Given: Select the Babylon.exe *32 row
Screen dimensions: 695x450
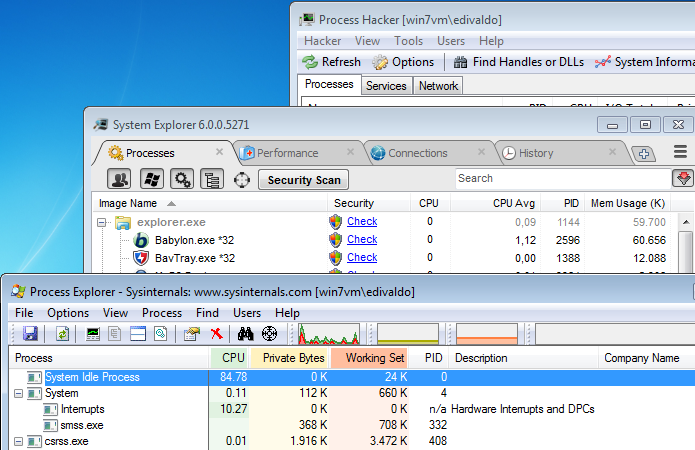Looking at the screenshot, I should 384,240.
